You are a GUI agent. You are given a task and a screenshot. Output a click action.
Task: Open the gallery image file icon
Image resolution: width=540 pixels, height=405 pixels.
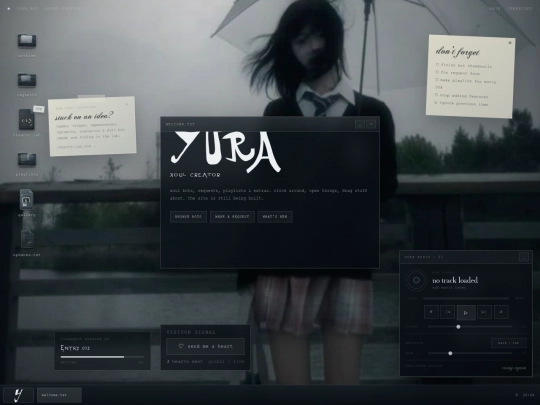click(x=27, y=199)
